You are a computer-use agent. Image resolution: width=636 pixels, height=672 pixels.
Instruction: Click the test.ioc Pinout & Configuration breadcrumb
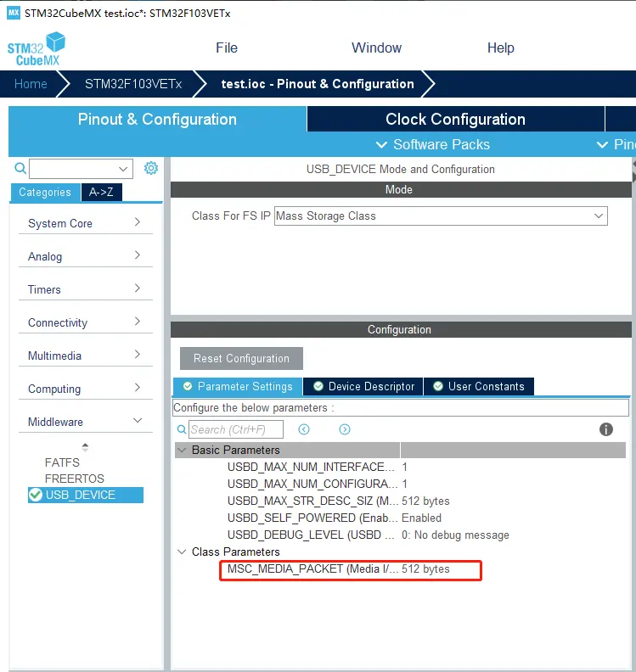pyautogui.click(x=318, y=83)
